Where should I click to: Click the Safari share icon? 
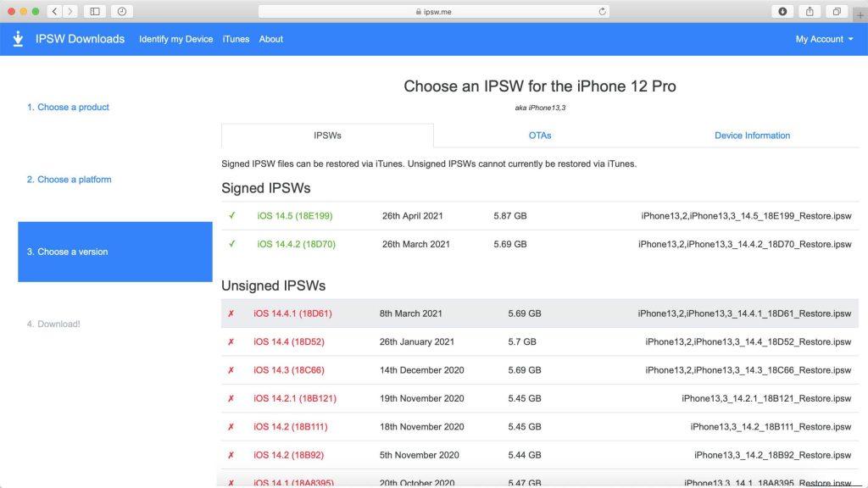point(809,11)
